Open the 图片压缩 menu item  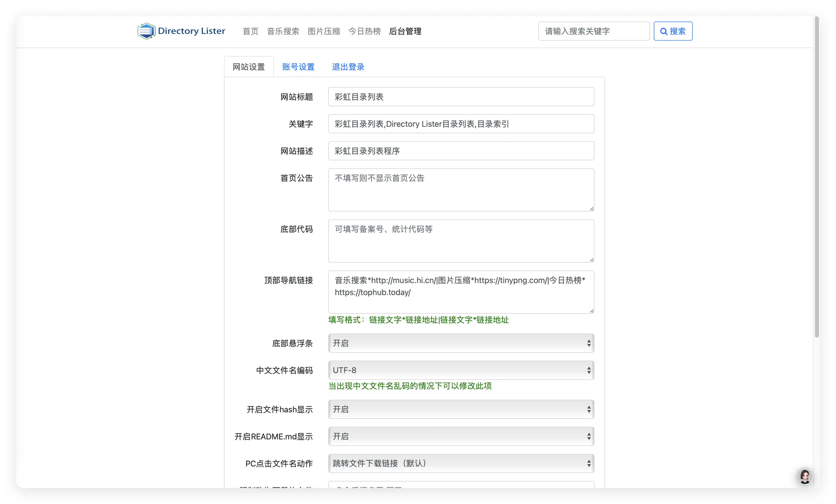pyautogui.click(x=324, y=31)
